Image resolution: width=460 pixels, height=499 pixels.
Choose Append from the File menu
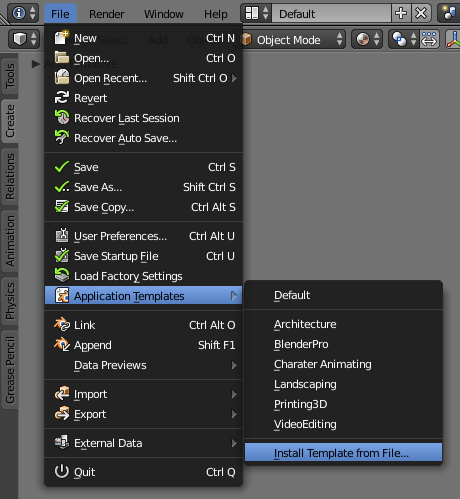(x=144, y=345)
